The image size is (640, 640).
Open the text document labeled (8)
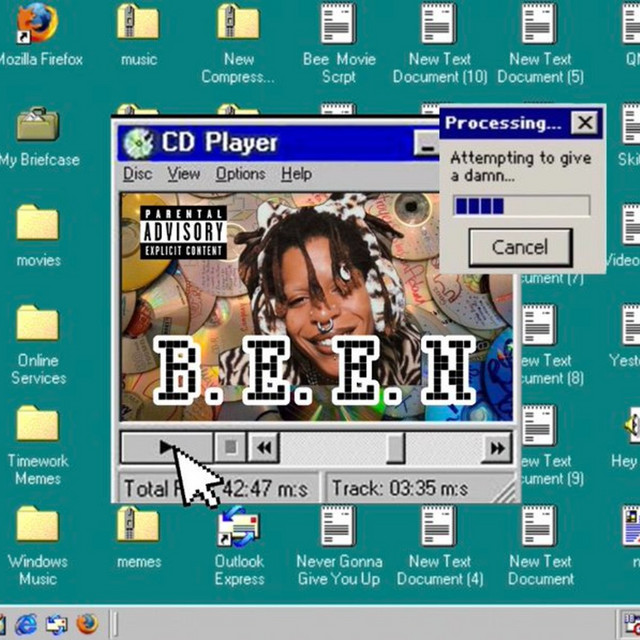539,324
